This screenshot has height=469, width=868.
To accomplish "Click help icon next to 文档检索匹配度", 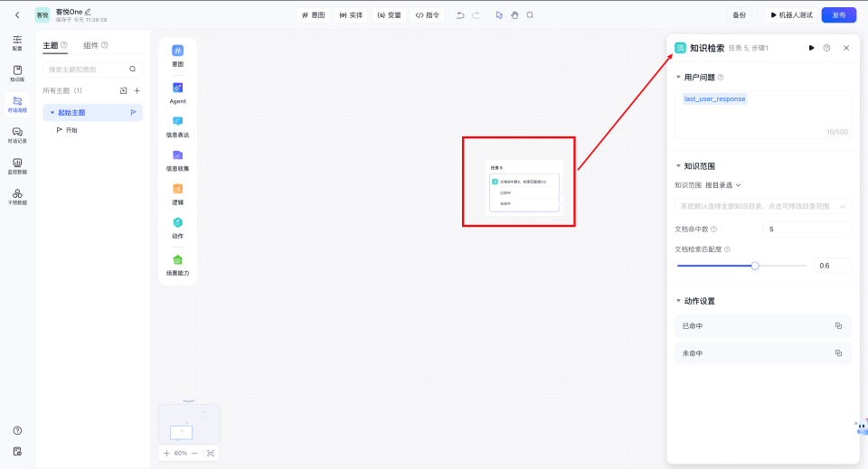I will pyautogui.click(x=727, y=249).
